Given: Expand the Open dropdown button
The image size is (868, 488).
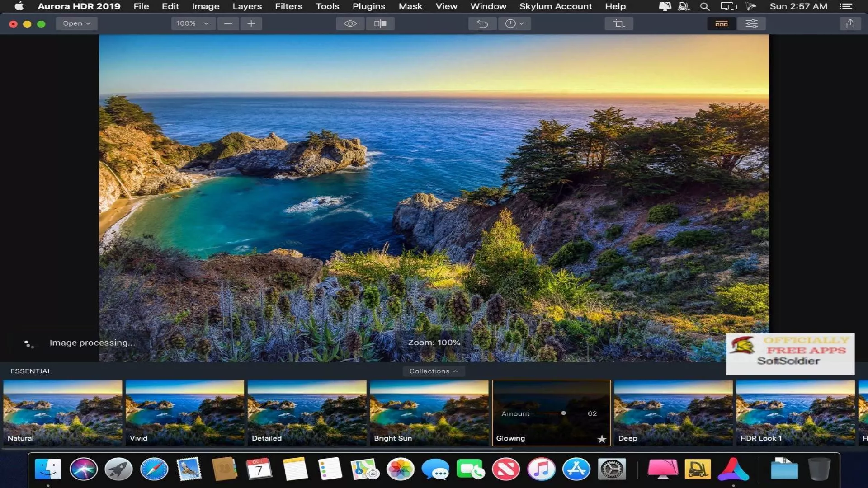Looking at the screenshot, I should (76, 23).
